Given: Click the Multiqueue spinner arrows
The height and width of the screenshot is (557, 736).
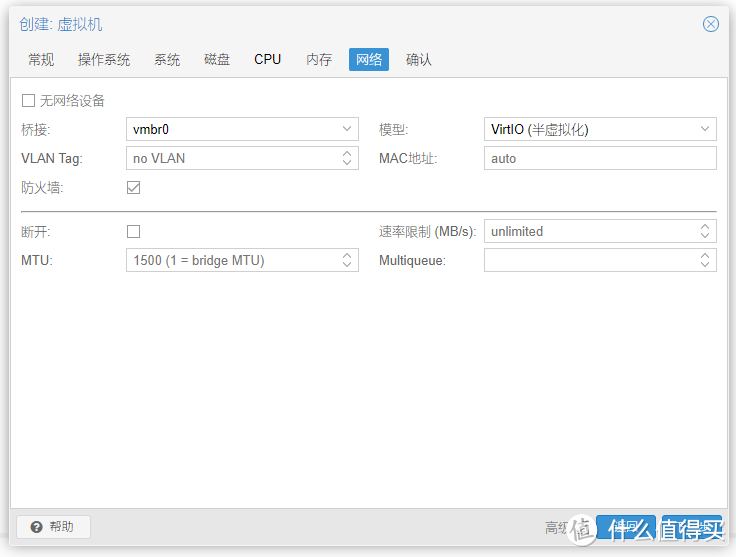Looking at the screenshot, I should [705, 260].
